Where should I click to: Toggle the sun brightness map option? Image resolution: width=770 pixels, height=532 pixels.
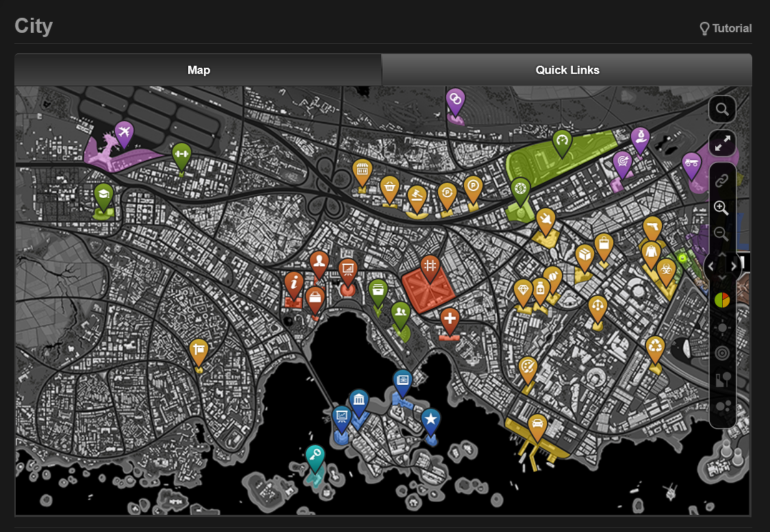722,328
